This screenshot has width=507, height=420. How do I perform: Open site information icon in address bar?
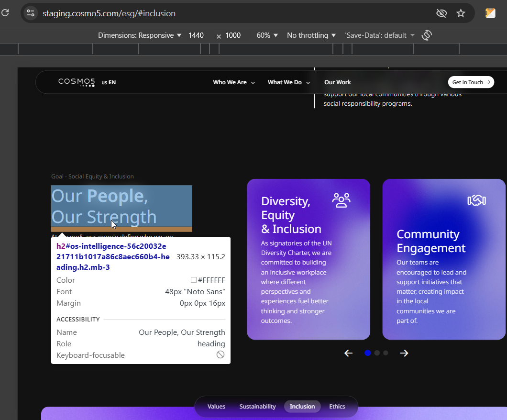point(31,13)
